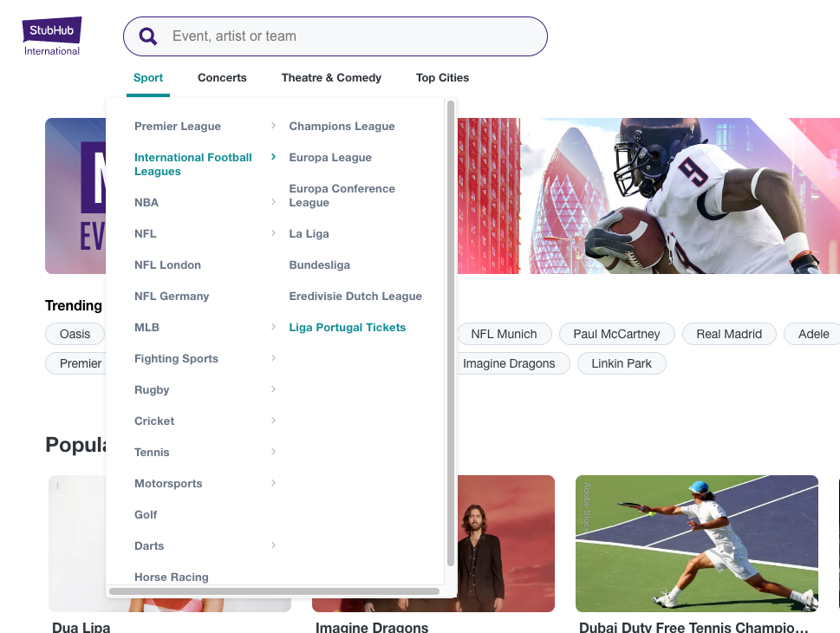Screen dimensions: 840x633
Task: Open La Liga link
Action: coord(309,234)
